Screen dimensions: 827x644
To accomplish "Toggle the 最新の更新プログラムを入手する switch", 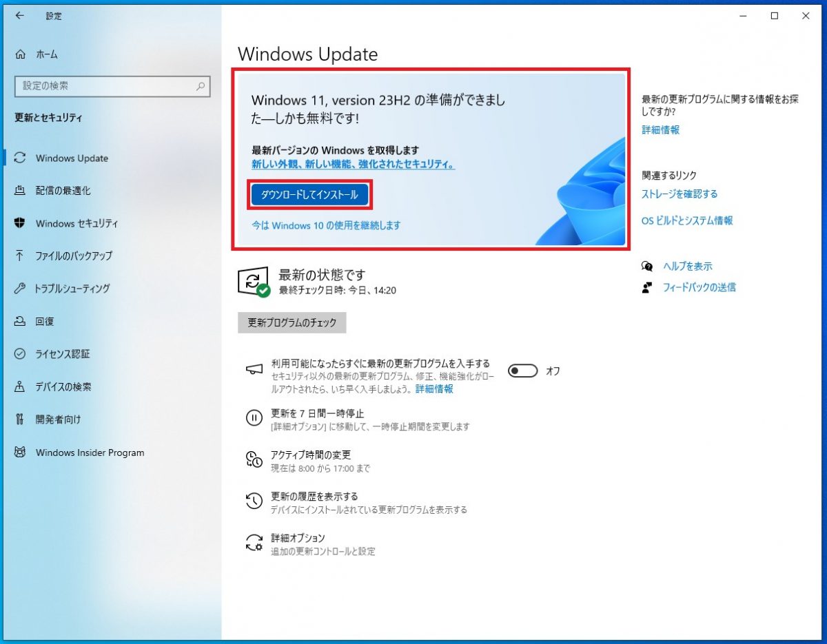I will 522,371.
